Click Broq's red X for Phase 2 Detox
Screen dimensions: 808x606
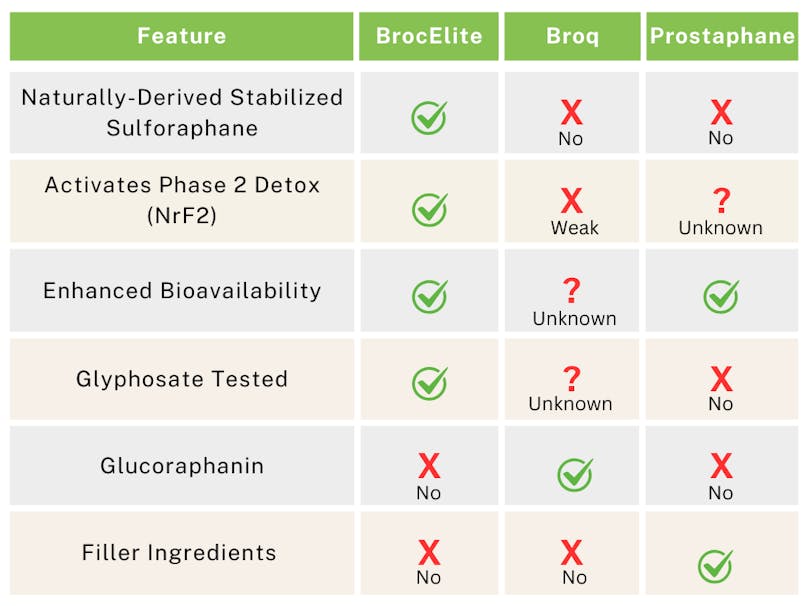(571, 201)
